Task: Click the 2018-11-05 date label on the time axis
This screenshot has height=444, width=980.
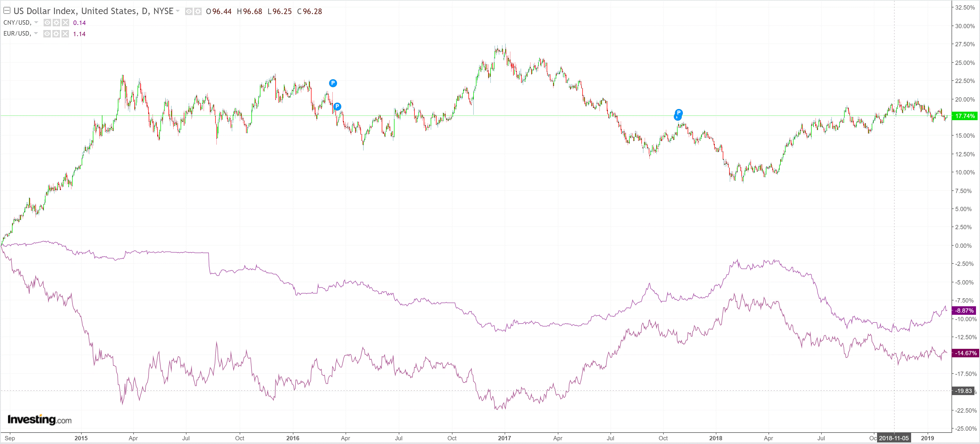Action: click(x=894, y=438)
